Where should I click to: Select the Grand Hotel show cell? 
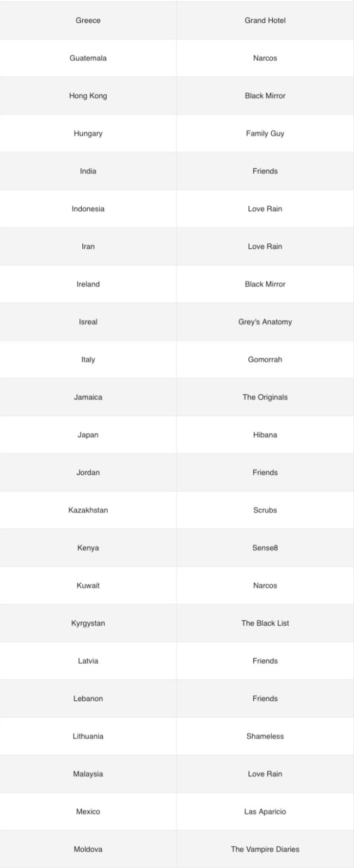(x=265, y=21)
